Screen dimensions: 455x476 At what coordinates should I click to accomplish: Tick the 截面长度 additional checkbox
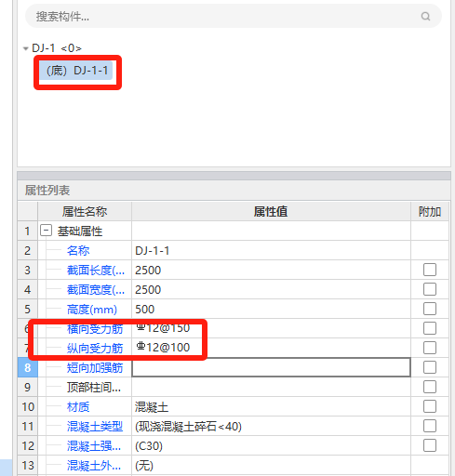click(x=430, y=270)
